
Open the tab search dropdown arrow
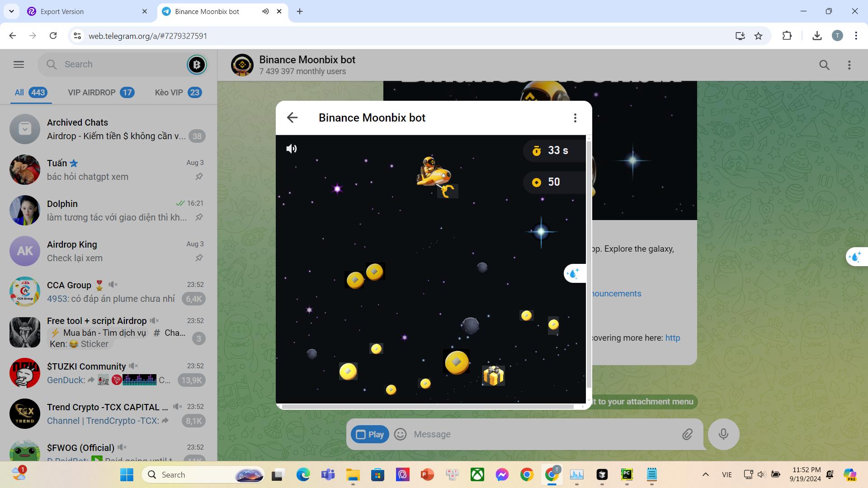coord(11,12)
